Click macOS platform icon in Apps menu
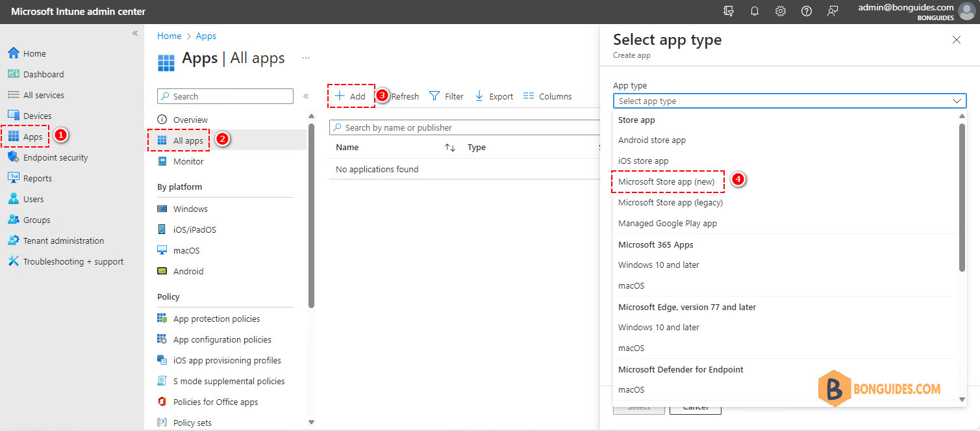 (x=162, y=250)
